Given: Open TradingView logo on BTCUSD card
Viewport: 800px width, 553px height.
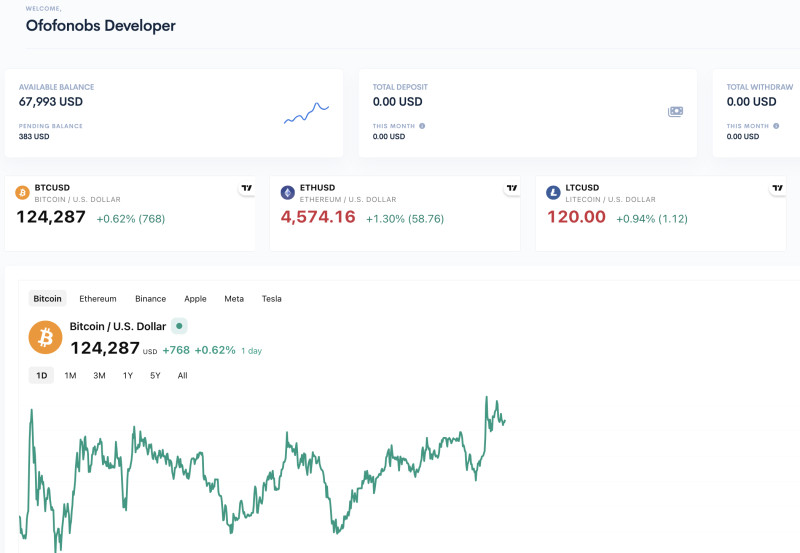Looking at the screenshot, I should [246, 188].
